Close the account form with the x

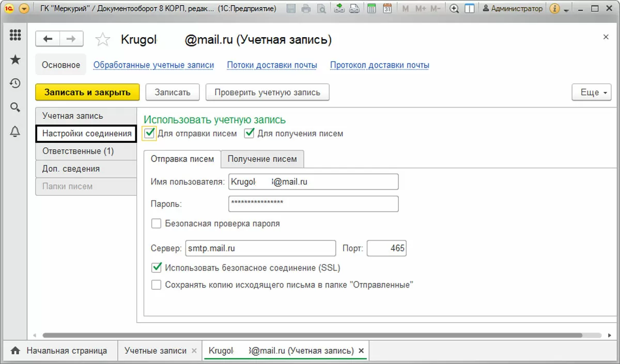point(606,37)
